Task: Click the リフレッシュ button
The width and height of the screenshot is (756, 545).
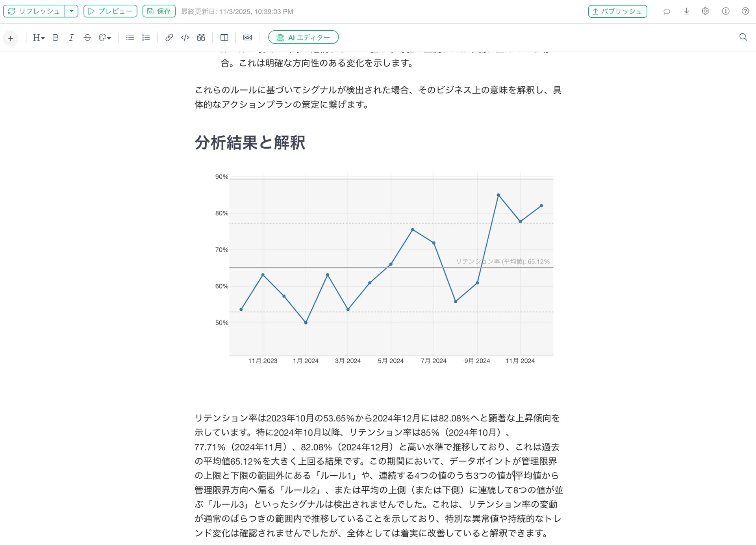Action: pyautogui.click(x=34, y=11)
